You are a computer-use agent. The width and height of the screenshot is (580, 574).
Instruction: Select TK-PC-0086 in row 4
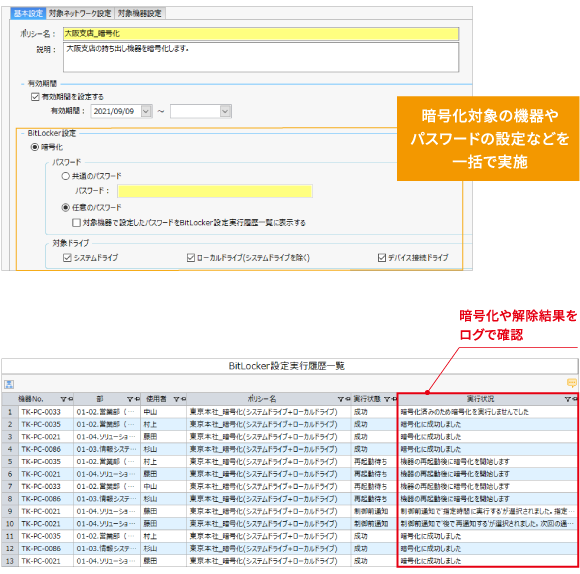tap(41, 449)
